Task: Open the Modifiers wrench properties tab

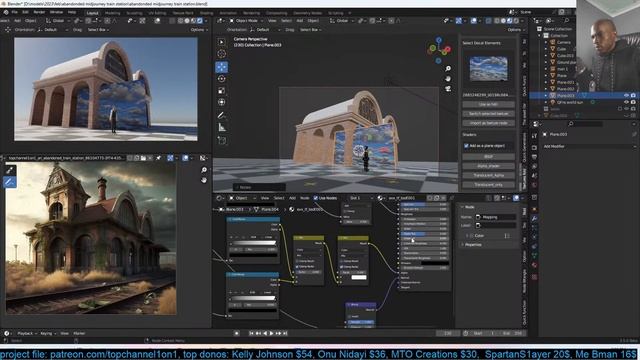Action: 534,219
